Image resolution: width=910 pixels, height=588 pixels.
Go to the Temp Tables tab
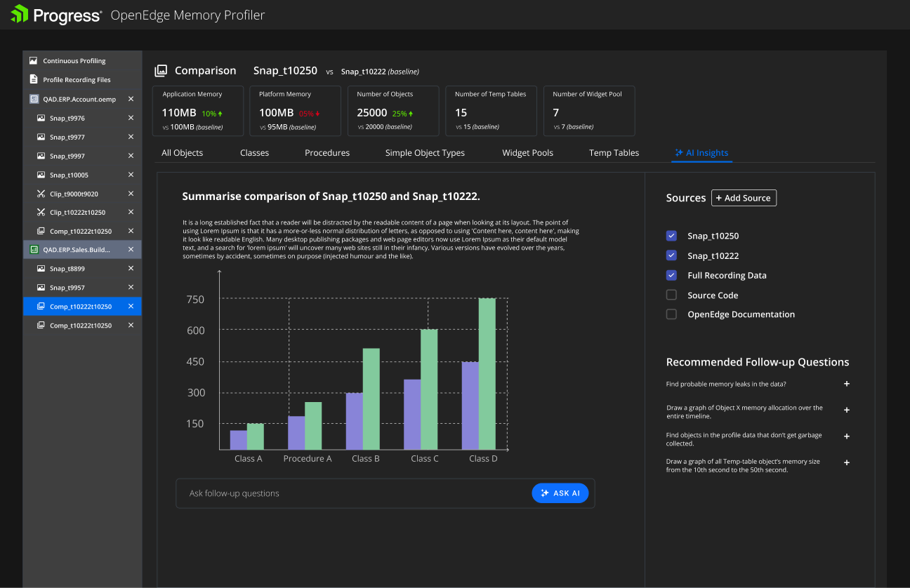click(x=614, y=153)
